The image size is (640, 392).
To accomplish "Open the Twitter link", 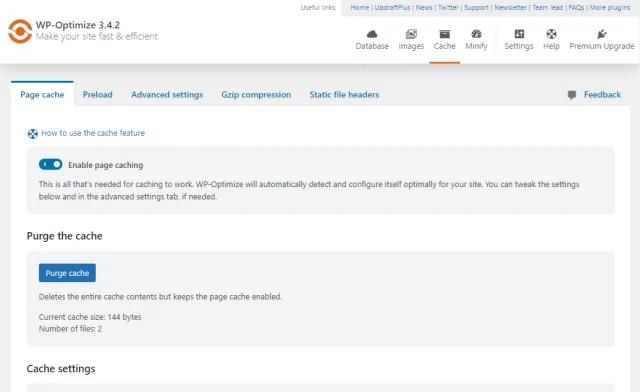I will coord(448,7).
